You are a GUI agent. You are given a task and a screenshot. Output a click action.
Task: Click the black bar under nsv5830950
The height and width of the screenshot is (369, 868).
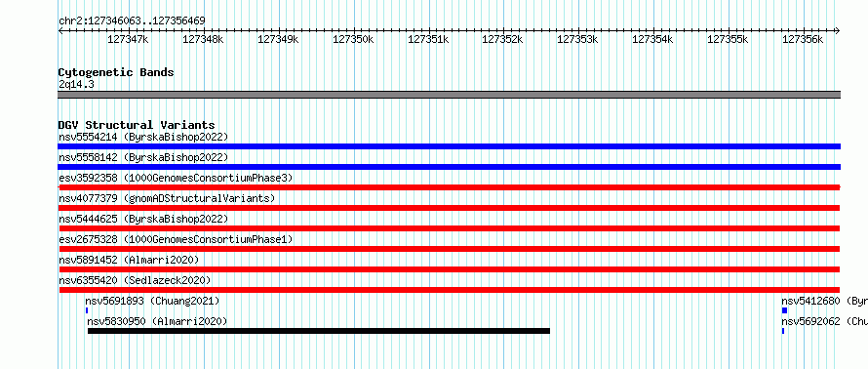point(319,331)
